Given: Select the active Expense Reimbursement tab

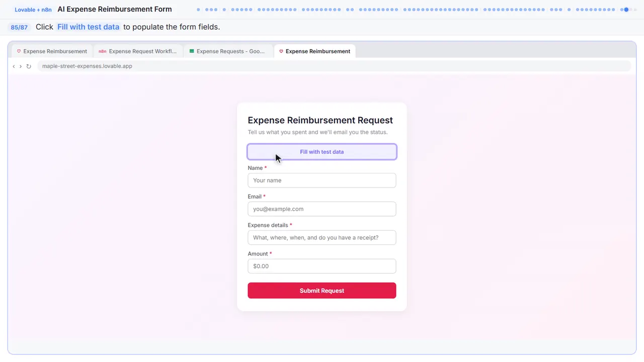Looking at the screenshot, I should tap(314, 51).
